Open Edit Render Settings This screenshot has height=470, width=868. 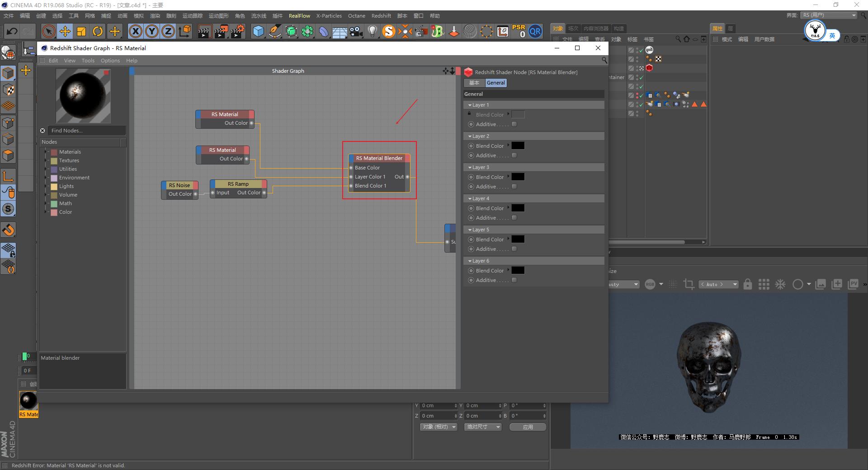tap(237, 32)
